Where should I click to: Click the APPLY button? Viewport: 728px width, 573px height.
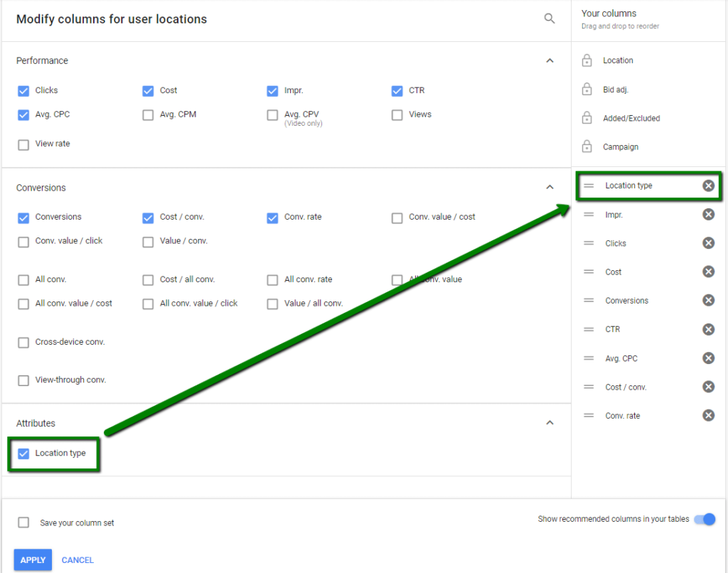[32, 559]
